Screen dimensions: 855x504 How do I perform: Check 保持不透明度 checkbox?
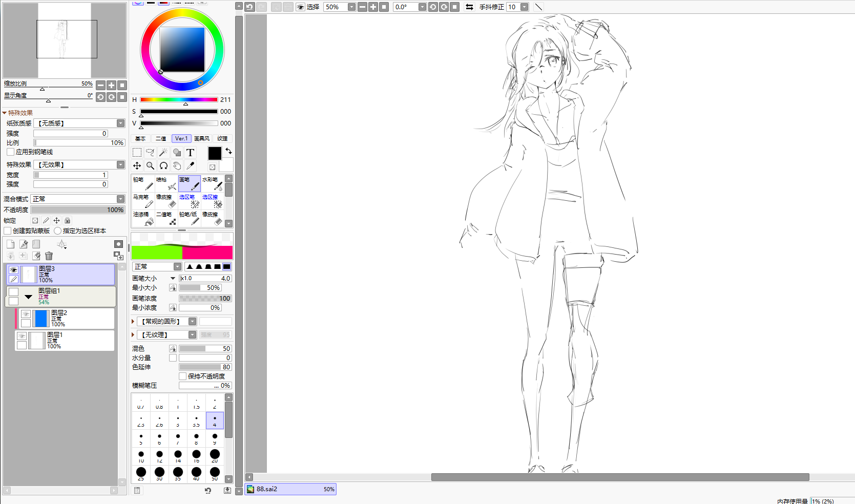(182, 376)
